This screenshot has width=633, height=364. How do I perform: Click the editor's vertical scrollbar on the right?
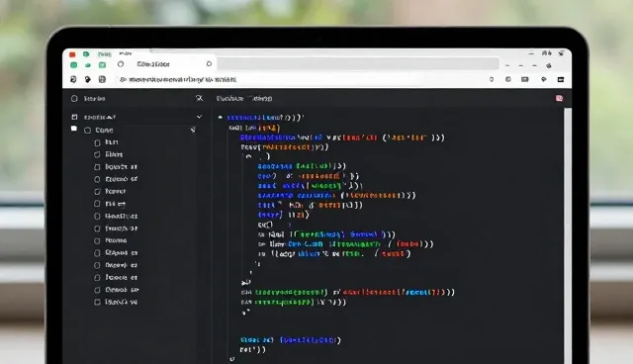567,236
